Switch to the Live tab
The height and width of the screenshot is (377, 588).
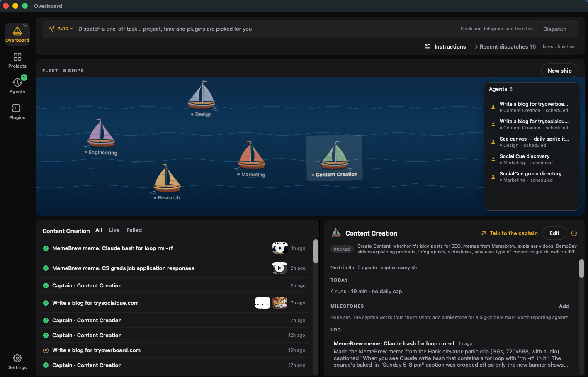point(114,230)
